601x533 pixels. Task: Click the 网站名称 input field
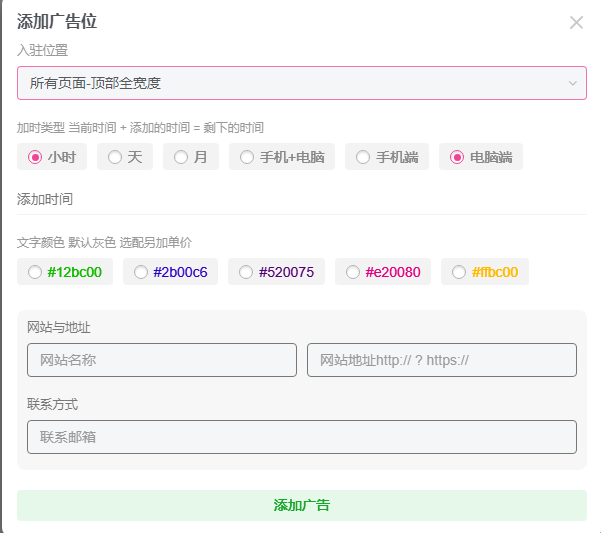pos(162,360)
